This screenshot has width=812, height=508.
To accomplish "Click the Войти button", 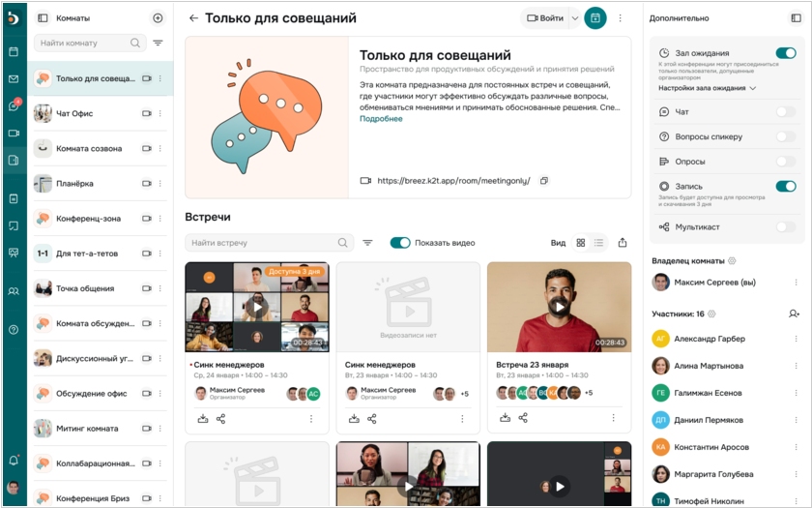I will pyautogui.click(x=544, y=17).
